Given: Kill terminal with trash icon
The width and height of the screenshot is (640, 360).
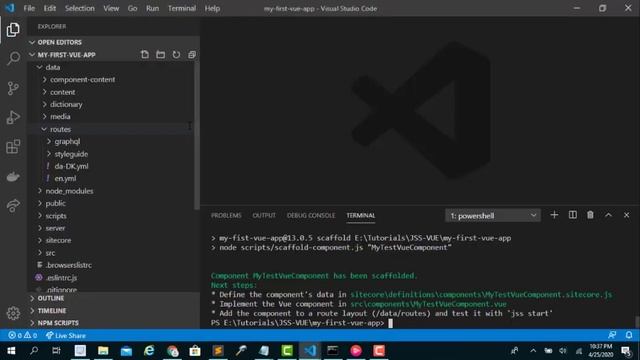Looking at the screenshot, I should [590, 215].
